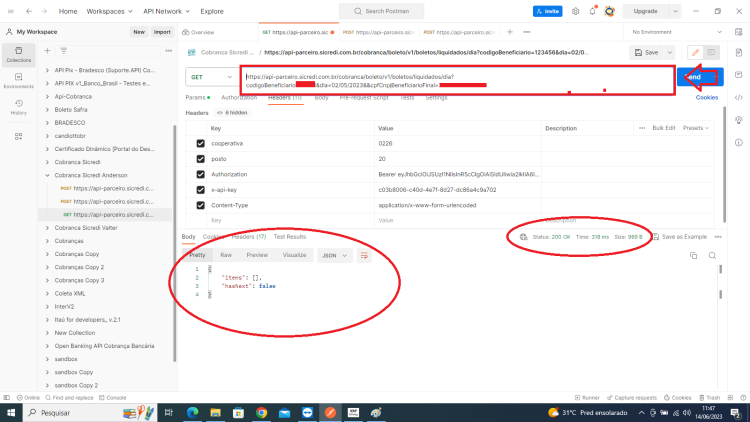Open the request info icon
This screenshot has width=750, height=422.
pos(739,143)
